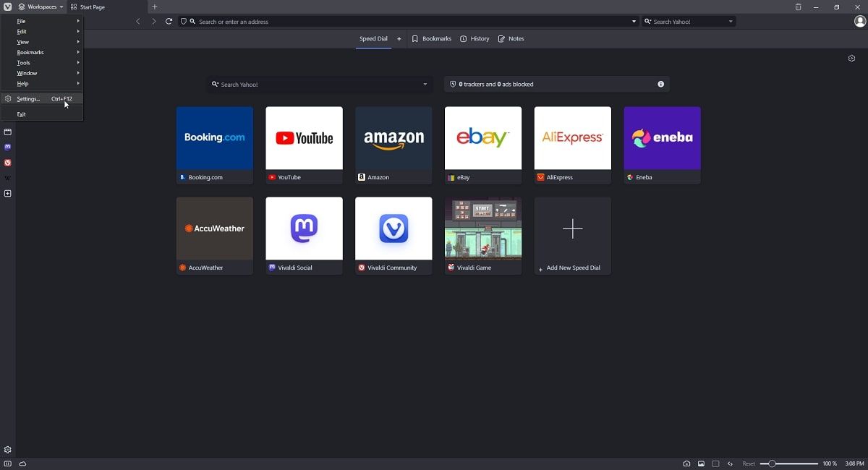The height and width of the screenshot is (470, 868).
Task: Click the tracker blocker info icon
Action: (660, 85)
